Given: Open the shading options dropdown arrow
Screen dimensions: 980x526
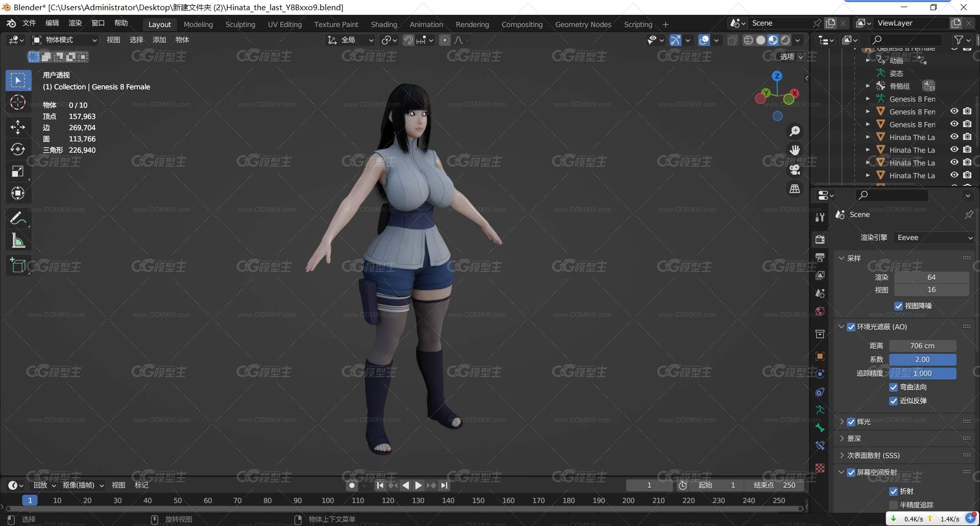Looking at the screenshot, I should [x=798, y=40].
